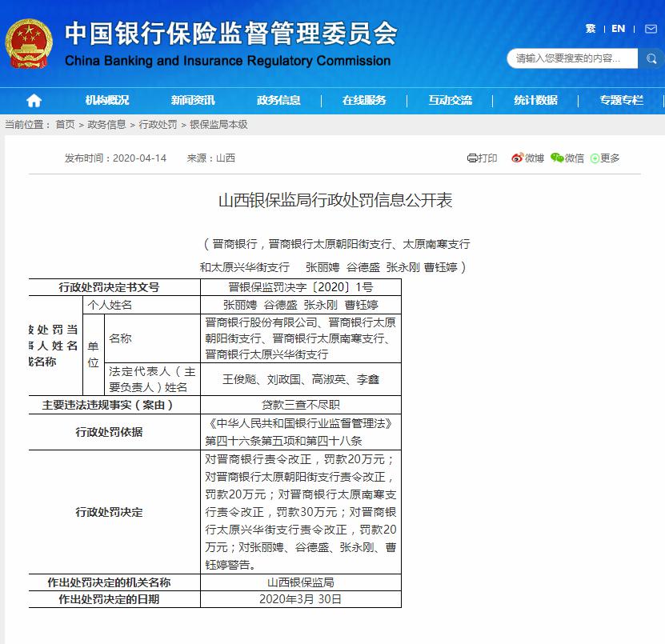Click the 个人姓名 label cell
The image size is (665, 644).
click(142, 305)
